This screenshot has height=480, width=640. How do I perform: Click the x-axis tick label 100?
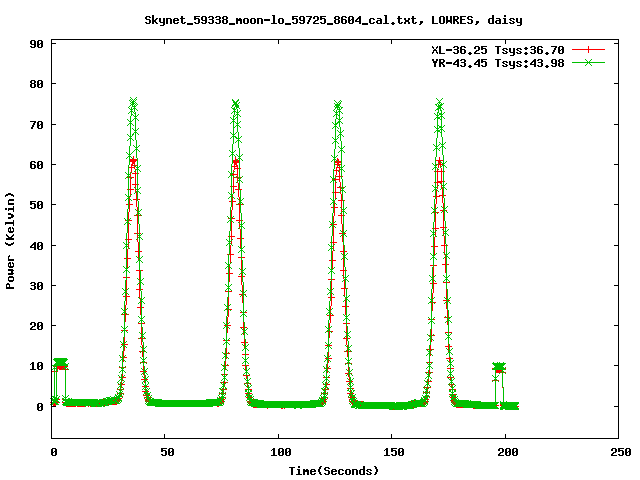click(x=281, y=452)
